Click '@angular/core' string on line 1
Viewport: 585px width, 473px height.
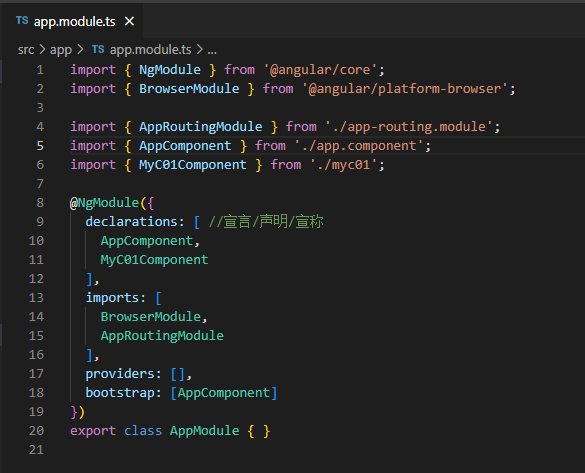(320, 70)
